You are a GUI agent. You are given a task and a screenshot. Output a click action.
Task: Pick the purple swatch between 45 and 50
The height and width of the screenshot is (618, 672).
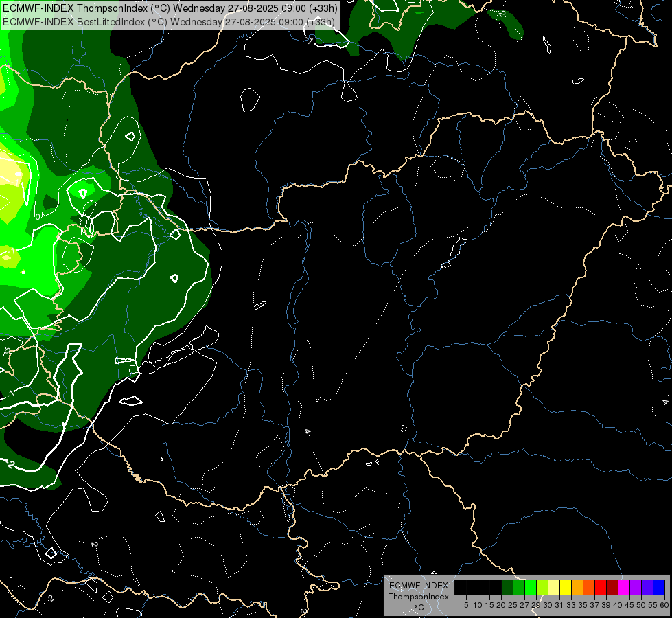tap(636, 587)
